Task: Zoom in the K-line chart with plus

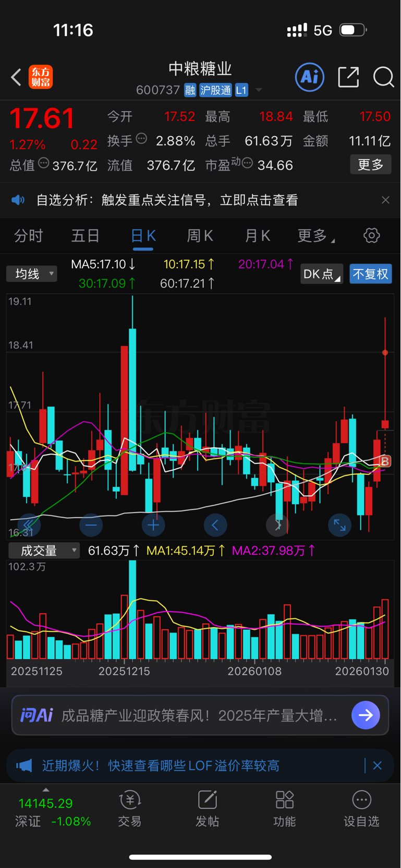Action: tap(153, 525)
